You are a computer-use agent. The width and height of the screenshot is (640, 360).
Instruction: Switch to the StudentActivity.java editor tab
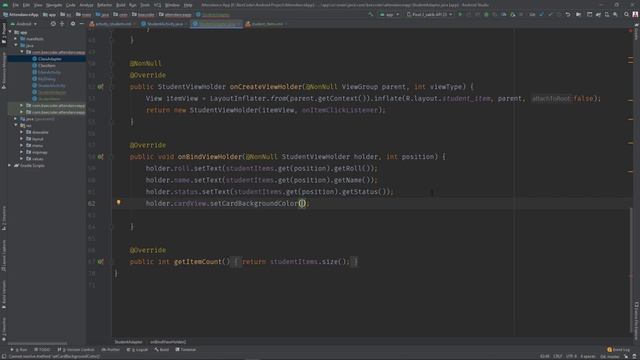point(164,24)
